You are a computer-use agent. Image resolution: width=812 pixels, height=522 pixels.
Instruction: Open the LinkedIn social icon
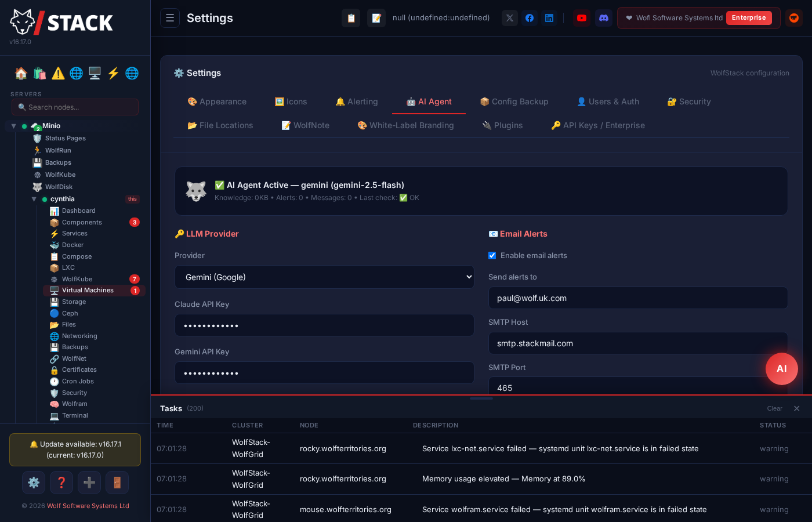549,18
